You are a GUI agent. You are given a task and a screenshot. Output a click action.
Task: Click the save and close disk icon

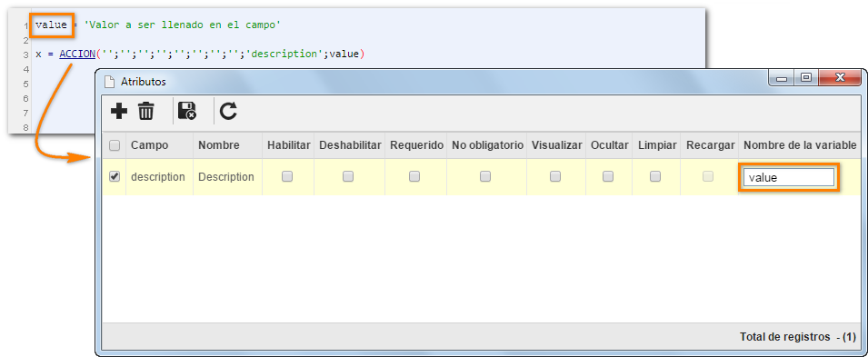(187, 111)
